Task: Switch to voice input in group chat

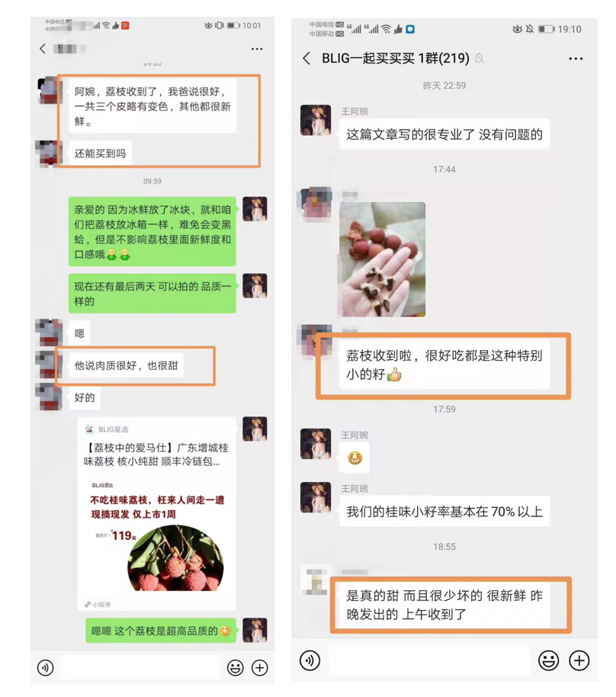Action: point(310,660)
